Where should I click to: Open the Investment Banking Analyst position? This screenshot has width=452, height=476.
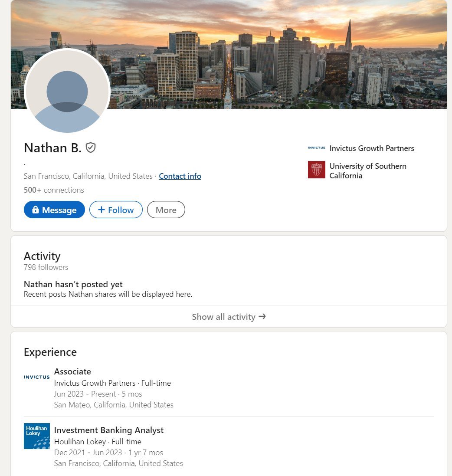(109, 430)
